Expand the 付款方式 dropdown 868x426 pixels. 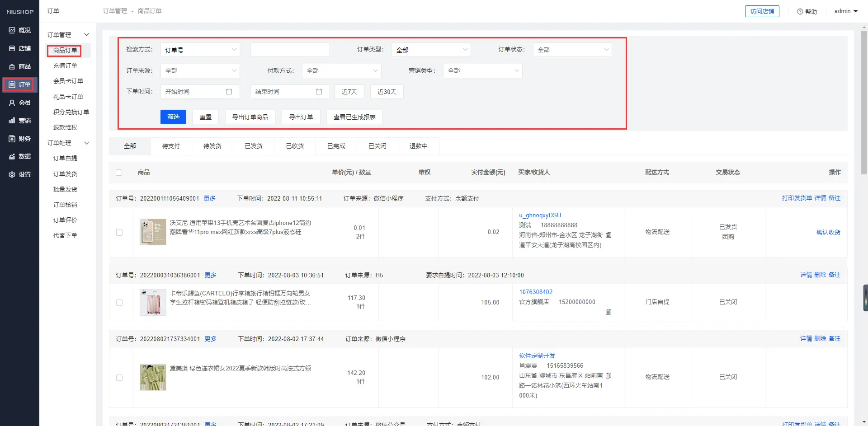[x=341, y=70]
